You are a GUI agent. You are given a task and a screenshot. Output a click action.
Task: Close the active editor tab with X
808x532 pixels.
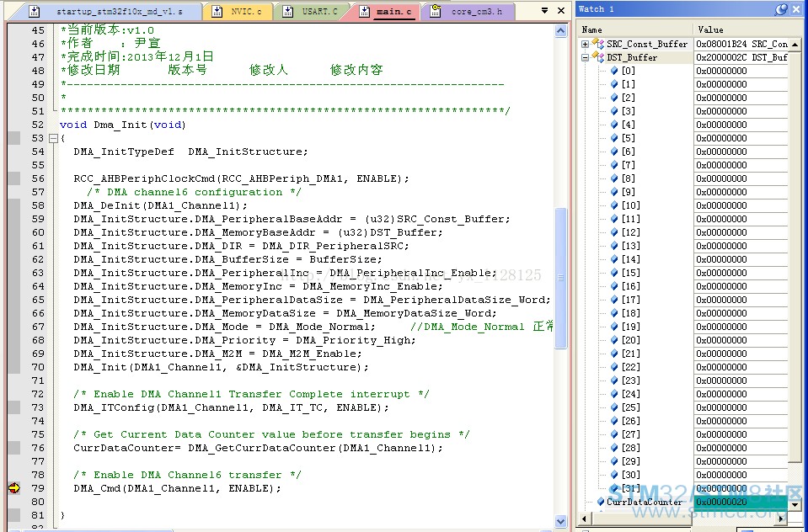[561, 11]
